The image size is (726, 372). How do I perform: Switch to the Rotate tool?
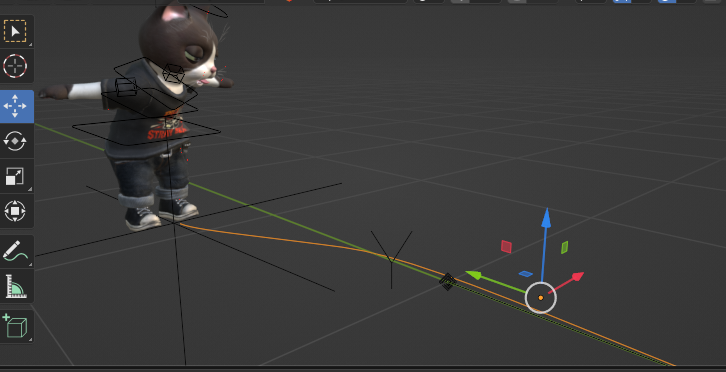(x=15, y=141)
